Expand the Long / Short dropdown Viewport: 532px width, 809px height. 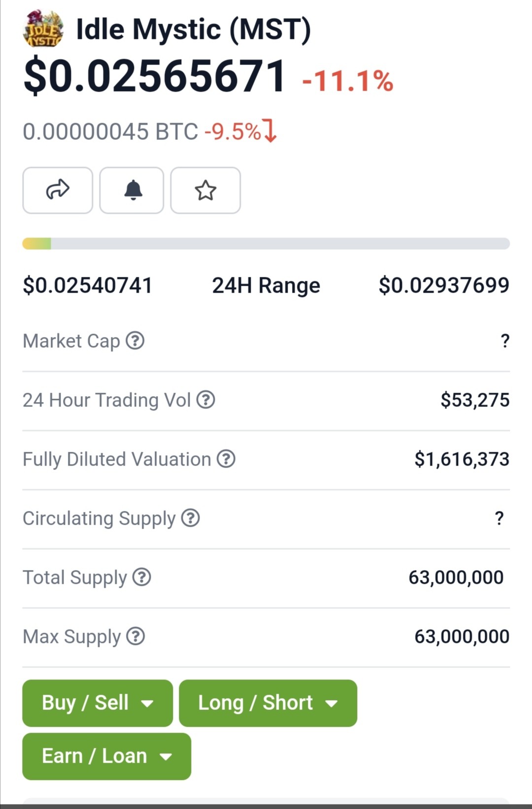tap(268, 703)
